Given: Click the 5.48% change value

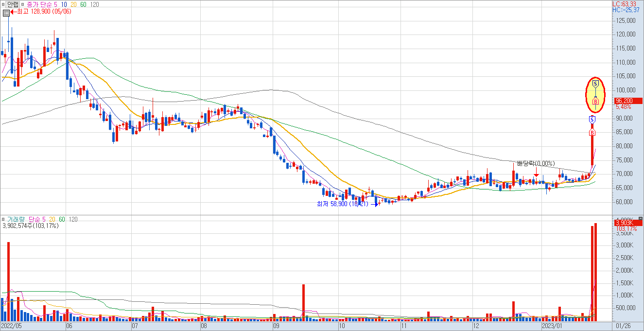Looking at the screenshot, I should click(x=623, y=106).
